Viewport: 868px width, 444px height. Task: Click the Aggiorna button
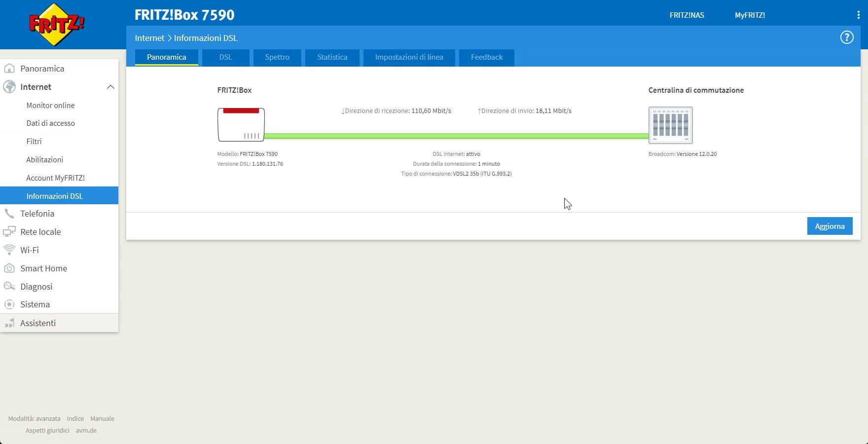click(x=830, y=226)
